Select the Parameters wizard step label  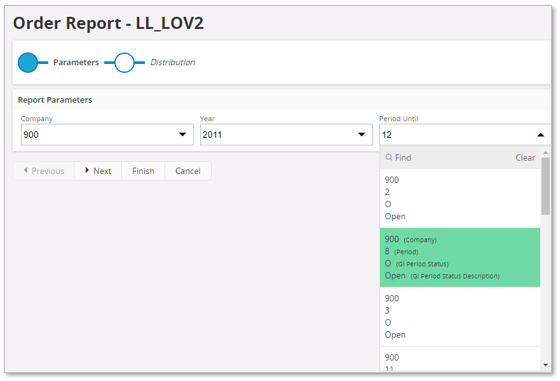76,62
